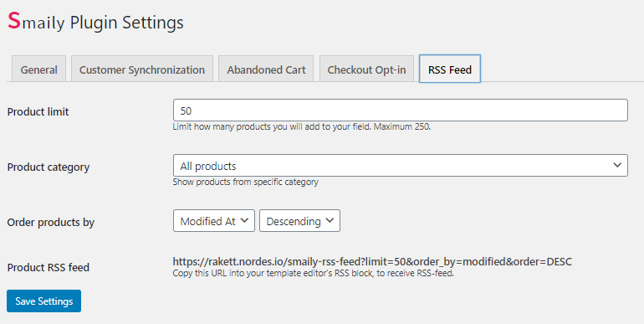
Task: Click the Order products by label
Action: coord(51,223)
